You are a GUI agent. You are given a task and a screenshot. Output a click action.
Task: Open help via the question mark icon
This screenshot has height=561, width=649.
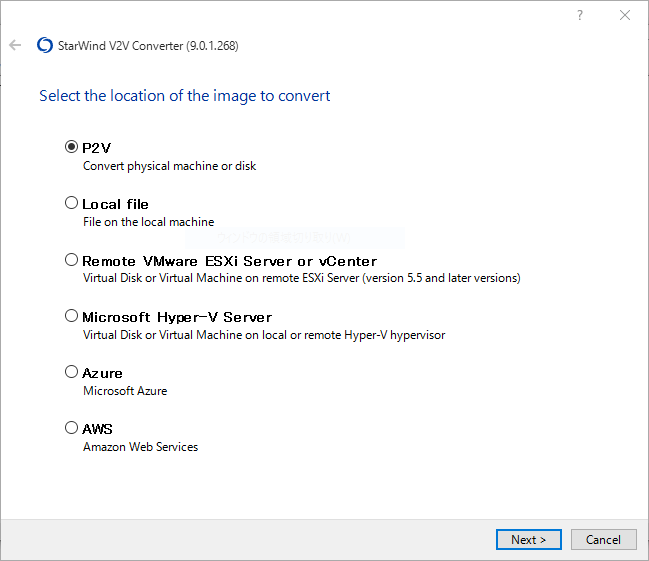pyautogui.click(x=580, y=15)
